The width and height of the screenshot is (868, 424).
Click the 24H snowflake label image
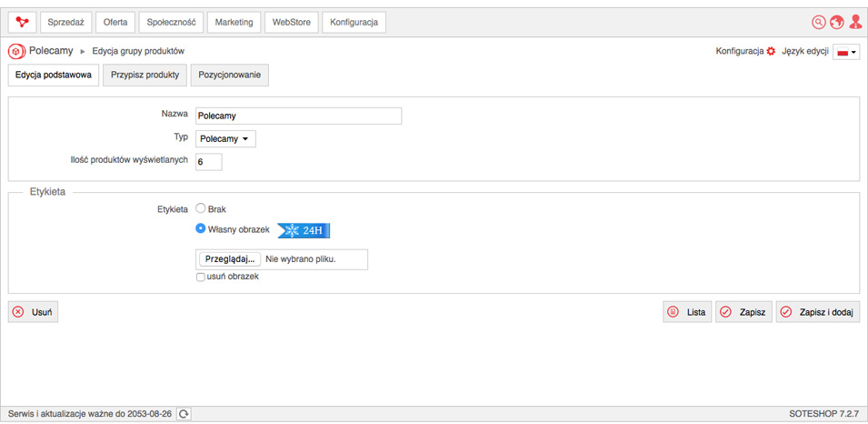(304, 230)
